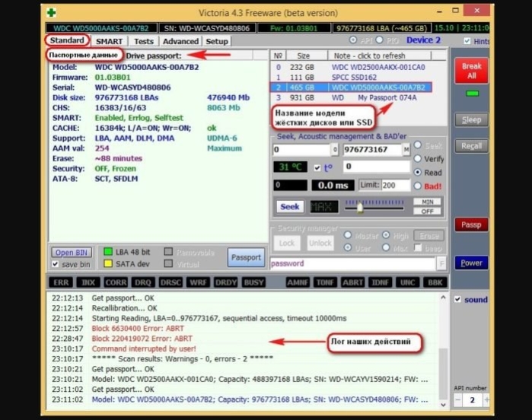Click the 31 °C temperature display
Screen dimensions: 532x420
(290, 167)
